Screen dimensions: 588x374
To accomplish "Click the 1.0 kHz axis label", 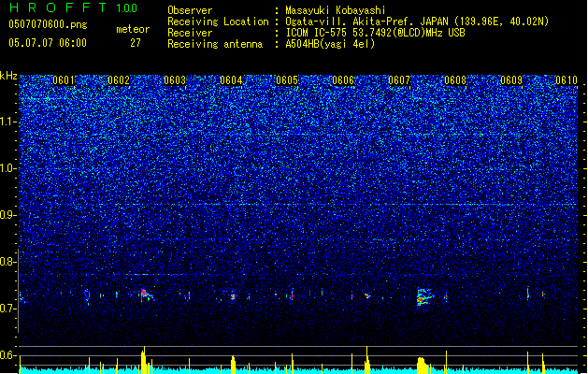I will (8, 168).
